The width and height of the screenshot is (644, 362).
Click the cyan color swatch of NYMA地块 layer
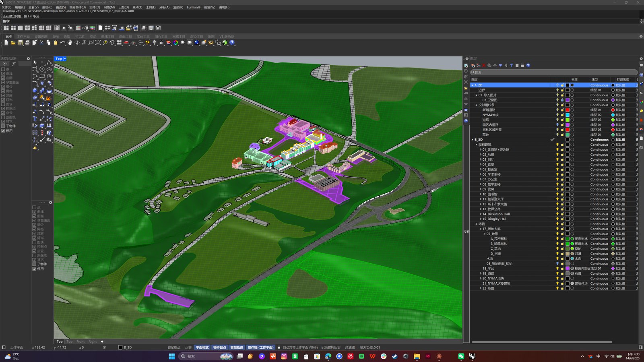click(x=568, y=115)
